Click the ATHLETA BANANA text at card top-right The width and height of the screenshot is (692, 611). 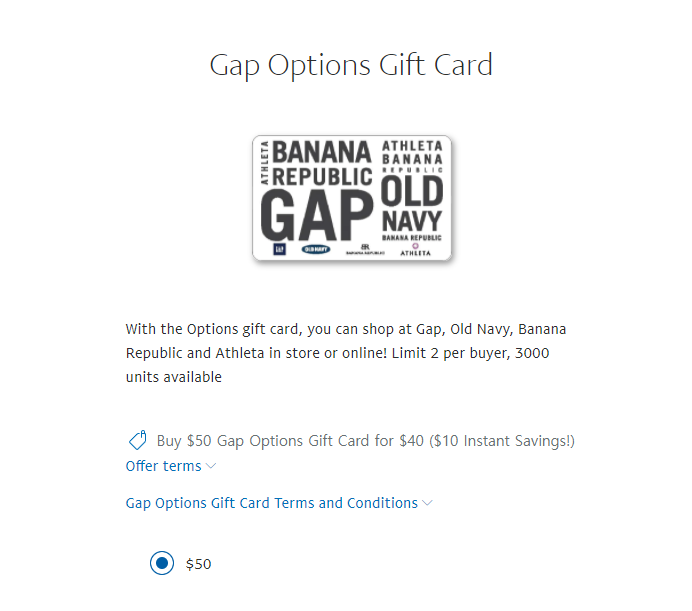412,152
